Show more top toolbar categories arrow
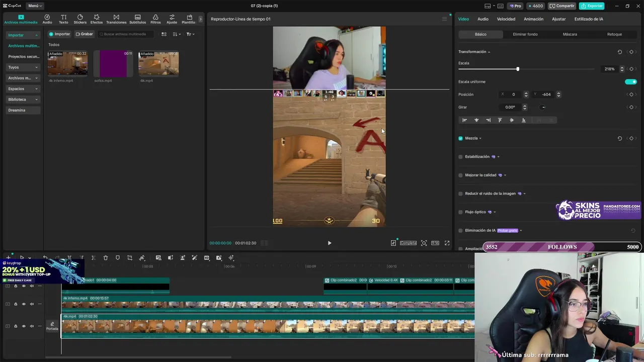644x362 pixels. click(x=200, y=19)
